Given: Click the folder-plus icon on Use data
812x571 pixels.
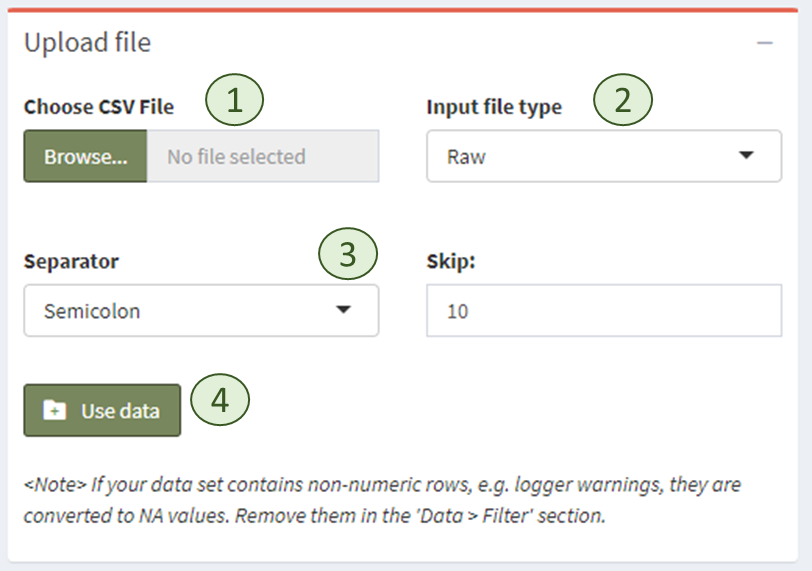Looking at the screenshot, I should (54, 411).
